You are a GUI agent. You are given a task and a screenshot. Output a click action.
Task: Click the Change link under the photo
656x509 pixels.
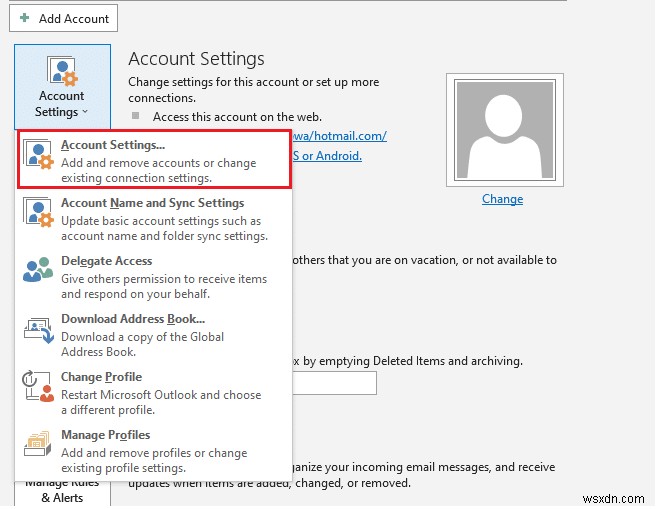click(502, 199)
